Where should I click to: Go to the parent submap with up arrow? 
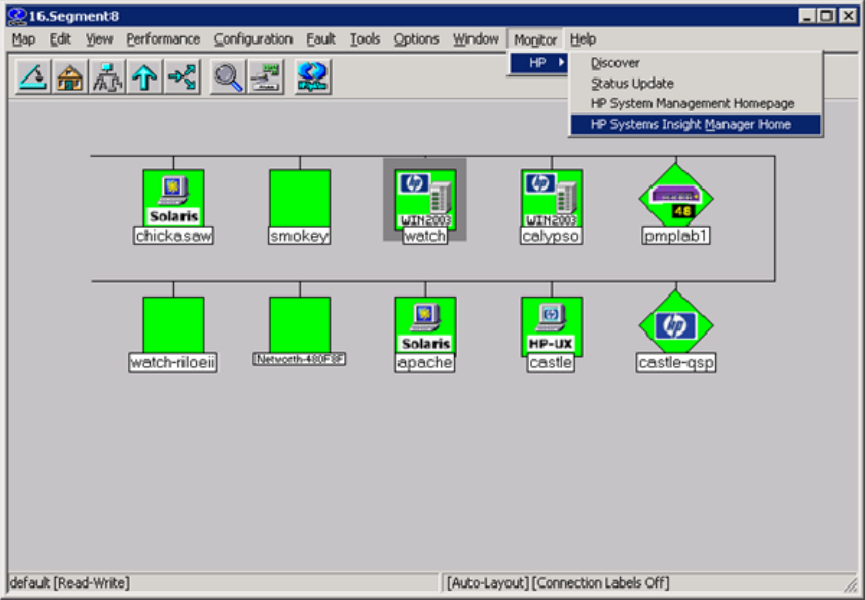(x=144, y=77)
